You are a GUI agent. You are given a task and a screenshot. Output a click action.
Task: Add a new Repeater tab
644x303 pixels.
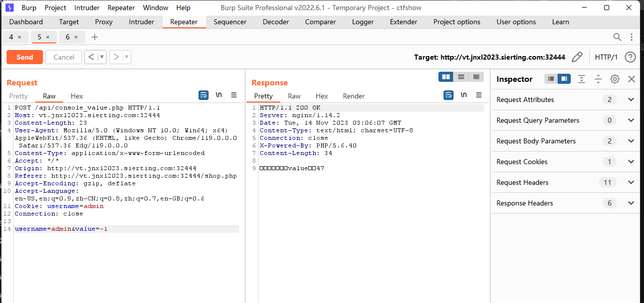pyautogui.click(x=94, y=37)
